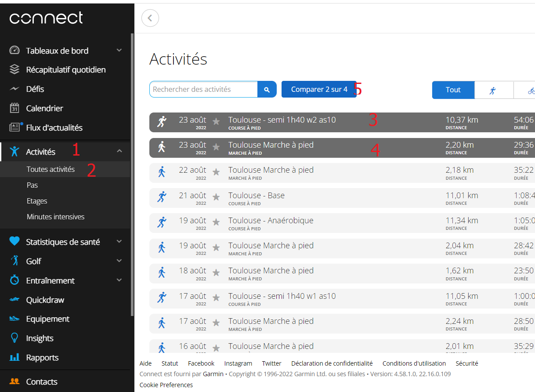
Task: Star the 22 août Marche à pied activity
Action: pyautogui.click(x=216, y=172)
